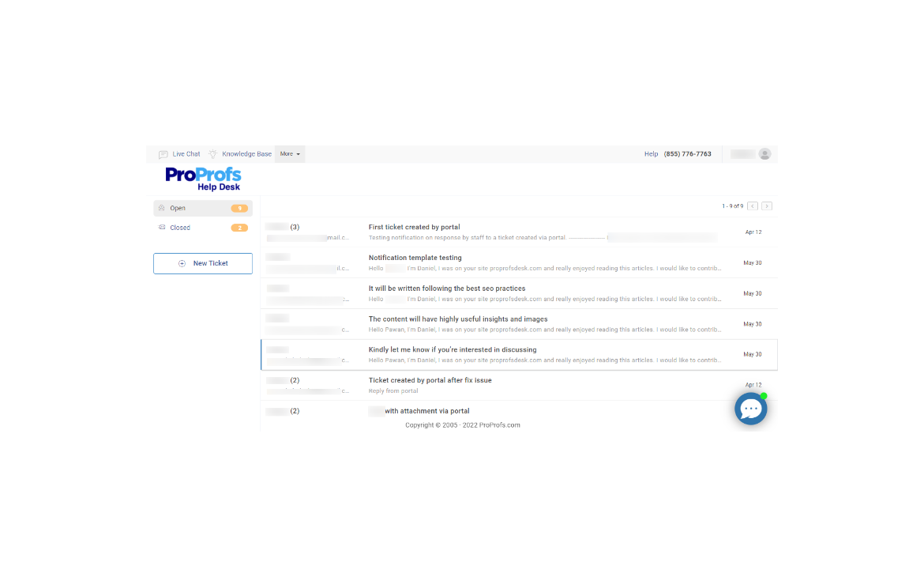Open ticket about best seo practices
Screen dimensions: 924x577
446,288
